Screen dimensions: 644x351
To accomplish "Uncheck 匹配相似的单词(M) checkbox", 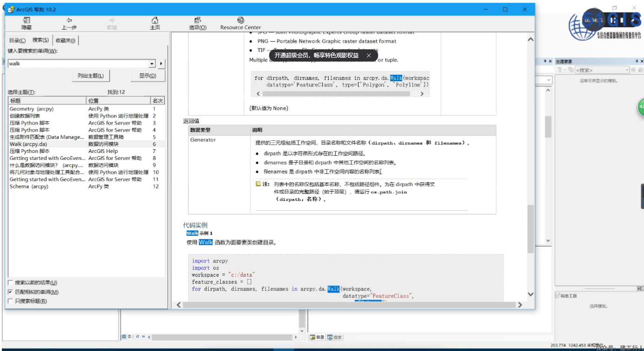I will tap(10, 292).
